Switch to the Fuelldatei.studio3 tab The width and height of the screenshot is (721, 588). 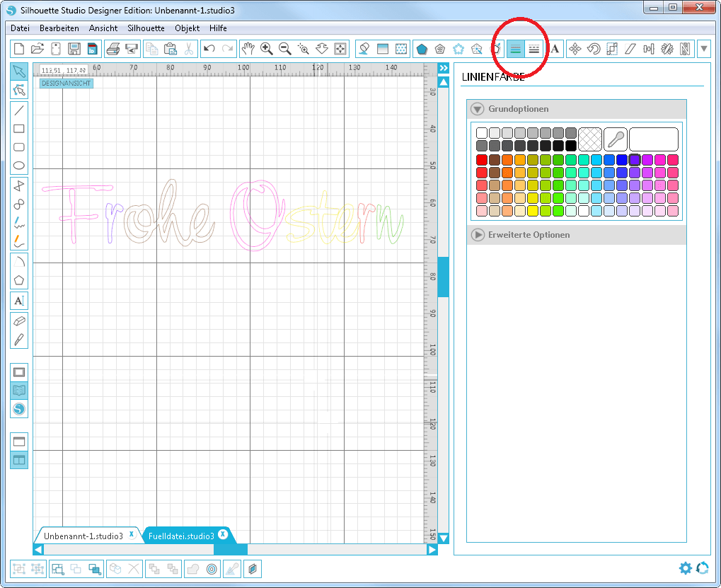pyautogui.click(x=183, y=536)
